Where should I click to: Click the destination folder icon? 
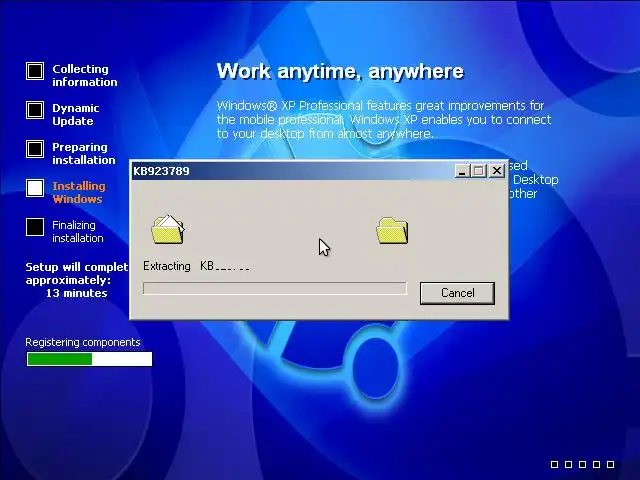click(392, 231)
